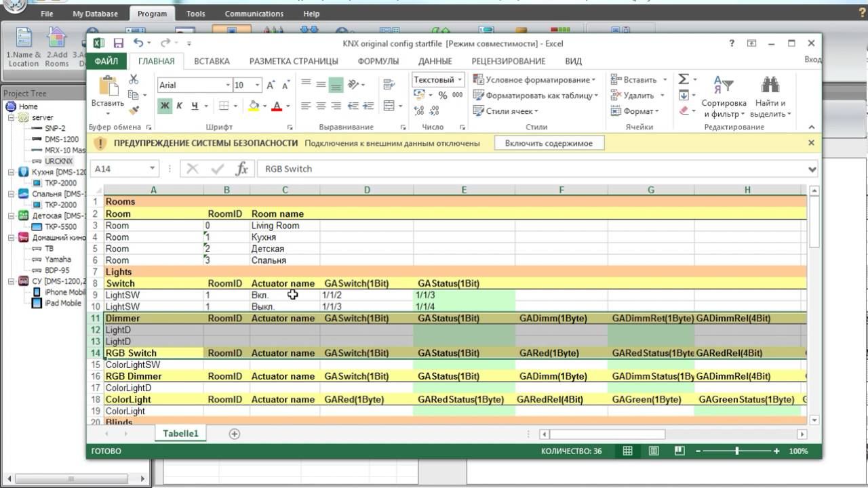The height and width of the screenshot is (488, 868).
Task: Click the zoom slider handle
Action: tap(737, 451)
